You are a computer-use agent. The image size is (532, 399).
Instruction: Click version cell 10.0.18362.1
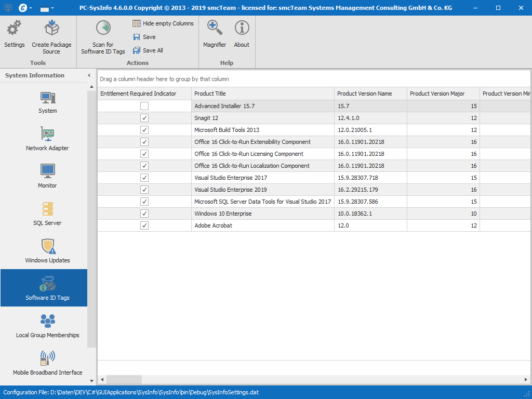point(370,214)
